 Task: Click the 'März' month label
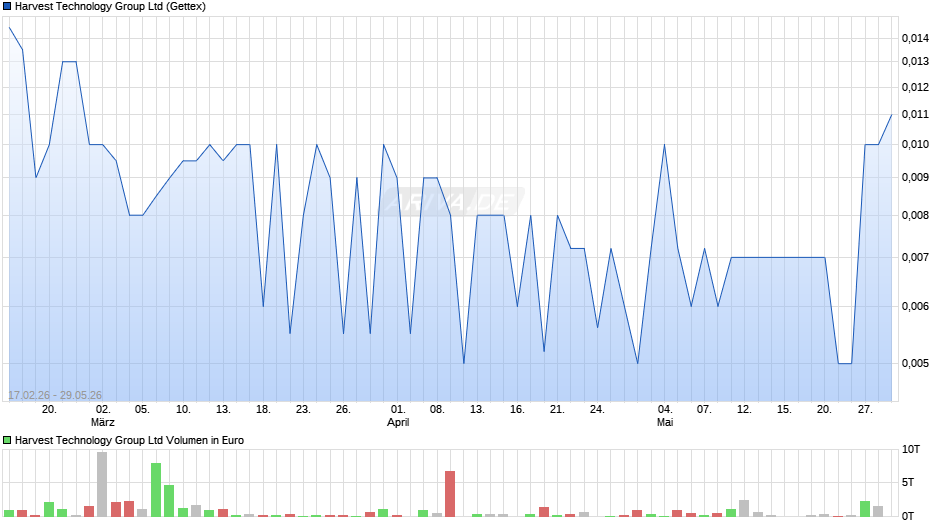[103, 422]
